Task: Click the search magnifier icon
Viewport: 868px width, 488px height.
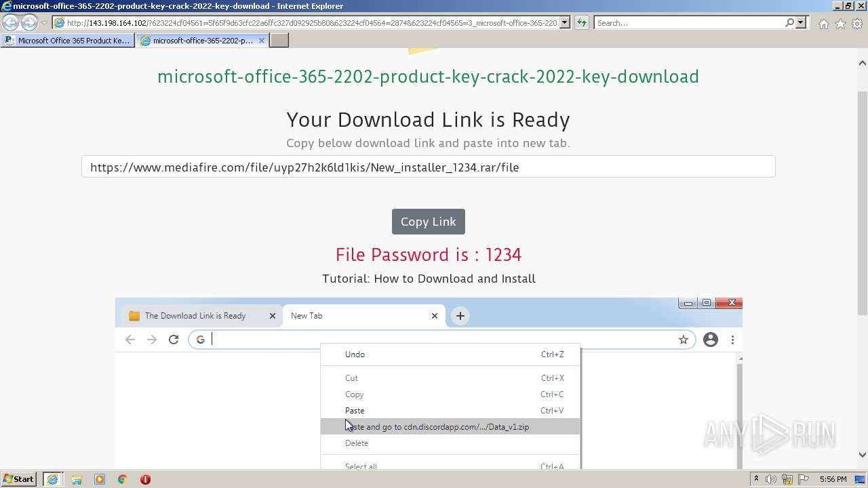Action: click(x=789, y=22)
